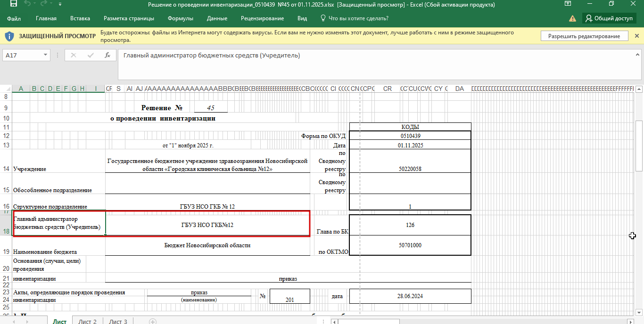Switch to the Лист 2 sheet tab
This screenshot has width=644, height=324.
pyautogui.click(x=87, y=322)
